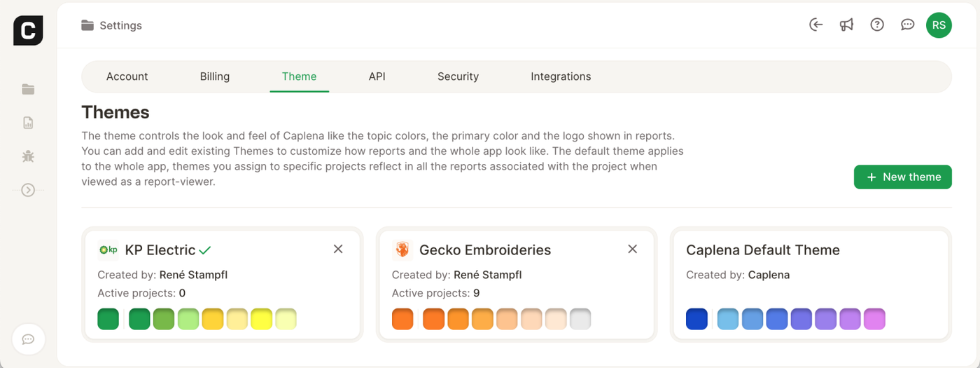The width and height of the screenshot is (980, 368).
Task: Select the Theme tab
Action: click(299, 76)
